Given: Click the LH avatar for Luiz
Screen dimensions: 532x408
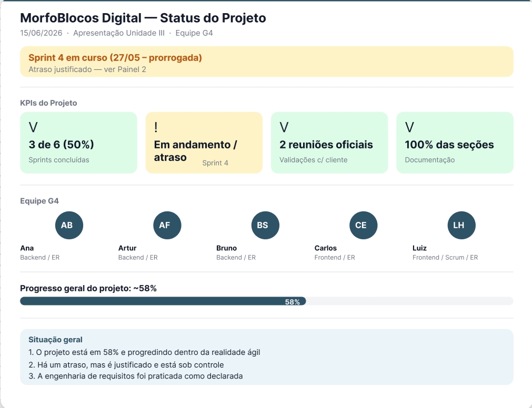Looking at the screenshot, I should click(x=461, y=226).
